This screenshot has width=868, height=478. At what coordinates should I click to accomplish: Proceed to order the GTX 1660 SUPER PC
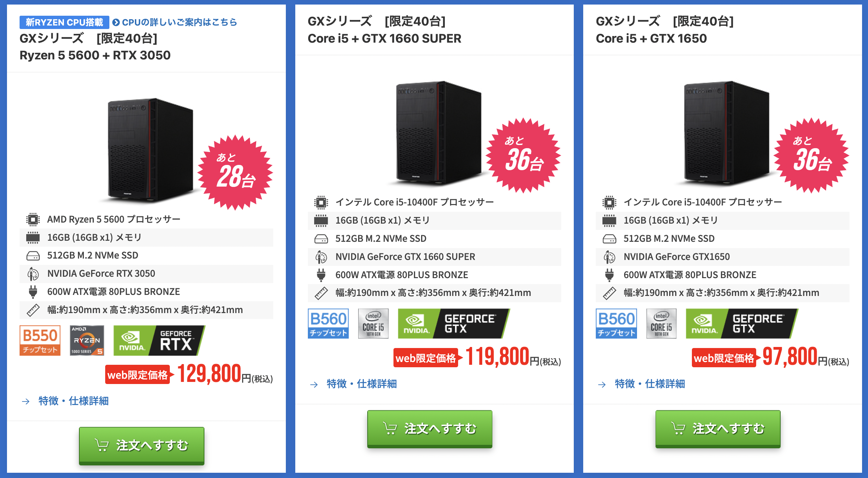pos(429,429)
